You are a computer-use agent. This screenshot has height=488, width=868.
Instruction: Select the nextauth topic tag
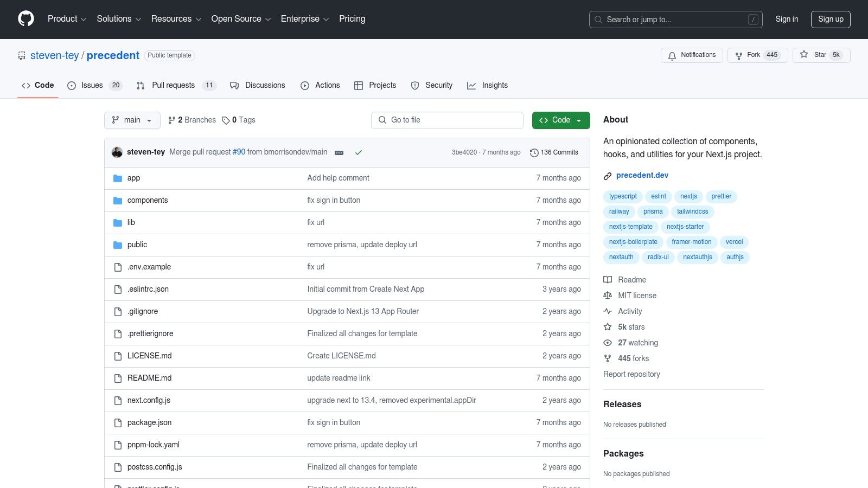[x=621, y=257]
